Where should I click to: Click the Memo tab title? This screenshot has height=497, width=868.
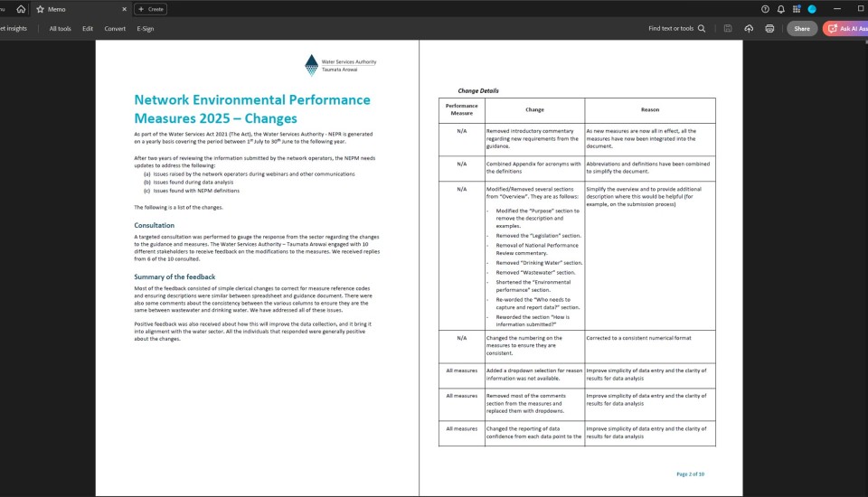pos(56,9)
